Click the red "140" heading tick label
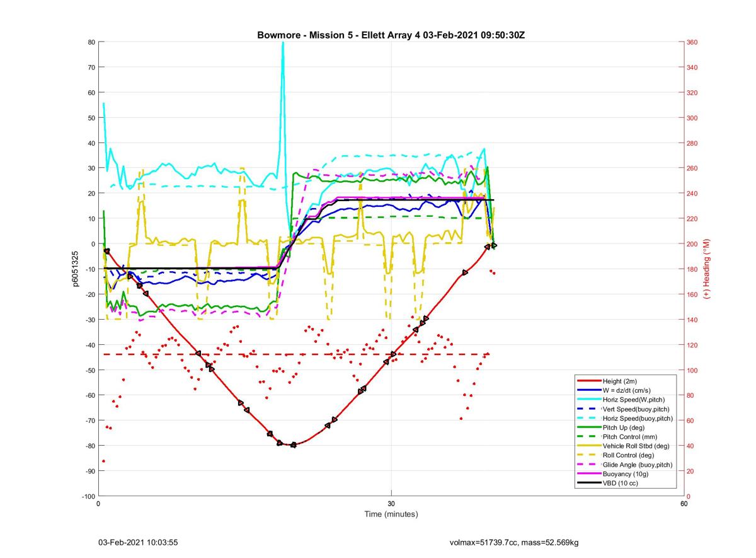Viewport: 756px width, 558px height. (692, 320)
